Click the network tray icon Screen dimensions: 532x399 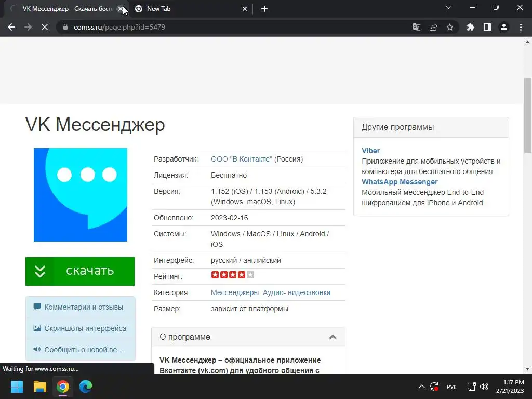coord(471,387)
